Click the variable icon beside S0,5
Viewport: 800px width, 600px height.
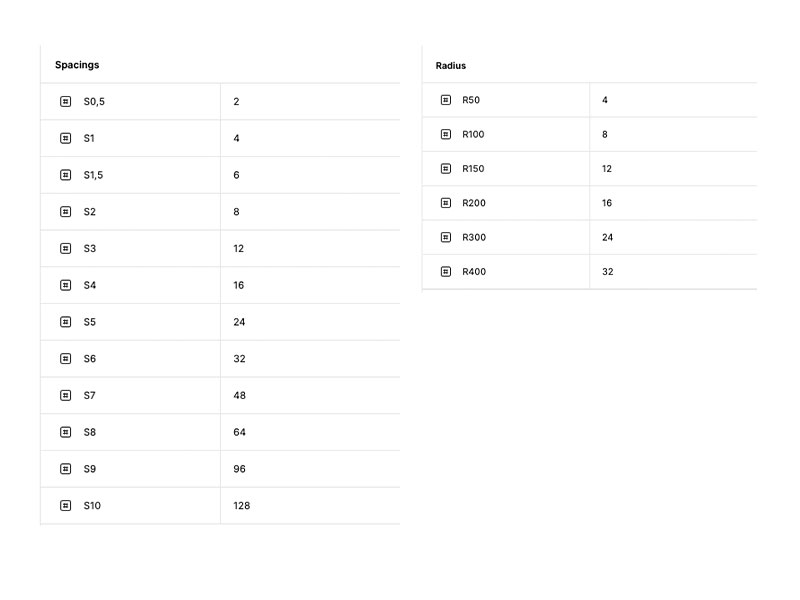pyautogui.click(x=66, y=101)
